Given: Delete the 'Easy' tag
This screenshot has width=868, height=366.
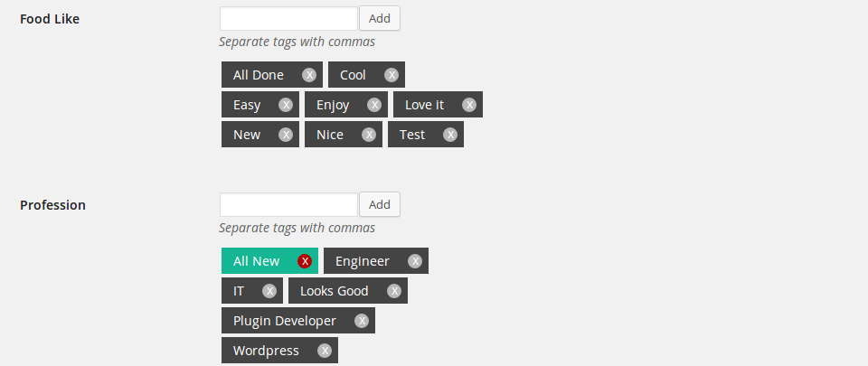Looking at the screenshot, I should 286,105.
